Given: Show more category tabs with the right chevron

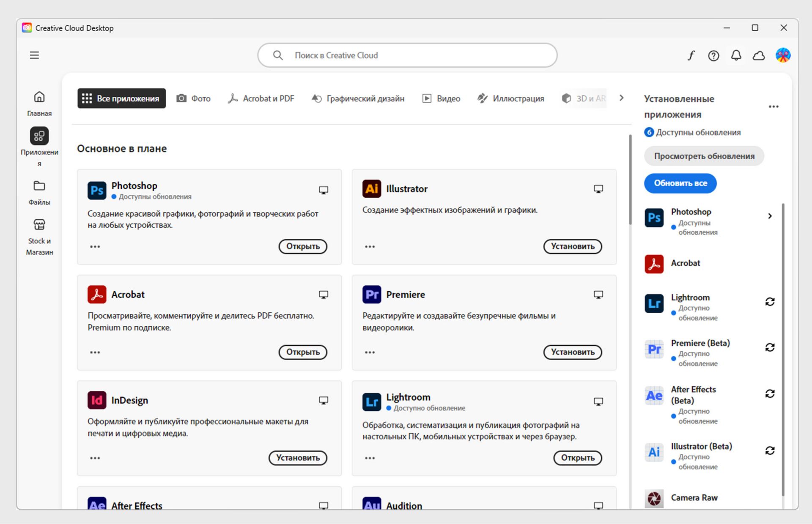Looking at the screenshot, I should coord(621,98).
